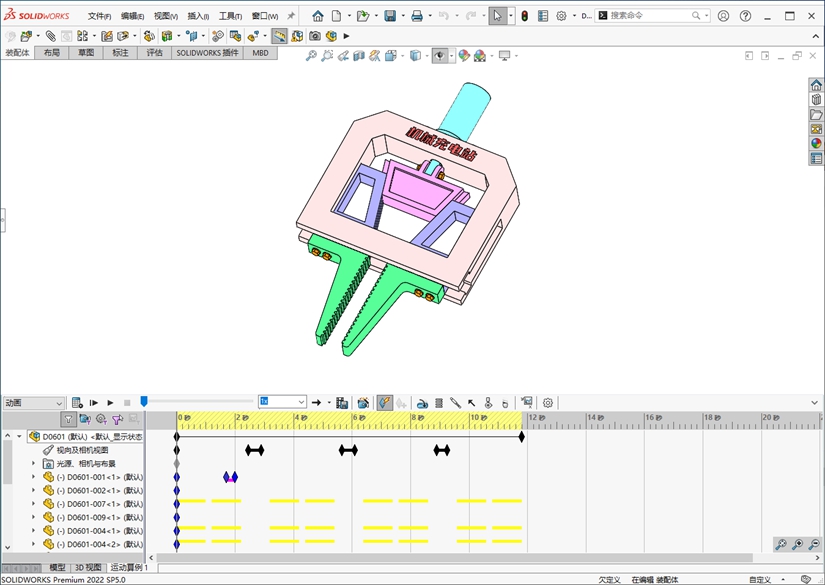This screenshot has height=585, width=825.
Task: Open the study type dropdown showing 动画
Action: pyautogui.click(x=34, y=402)
